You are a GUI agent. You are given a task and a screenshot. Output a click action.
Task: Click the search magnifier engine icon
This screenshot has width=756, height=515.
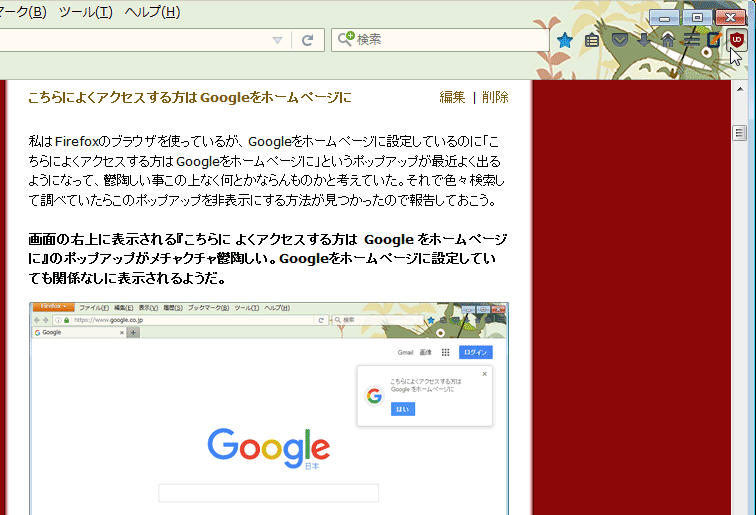(346, 39)
